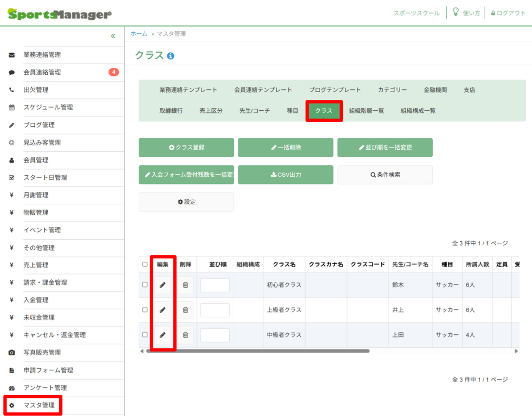Click the trash delete icon for 上級者クラス
The width and height of the screenshot is (532, 416).
(185, 310)
